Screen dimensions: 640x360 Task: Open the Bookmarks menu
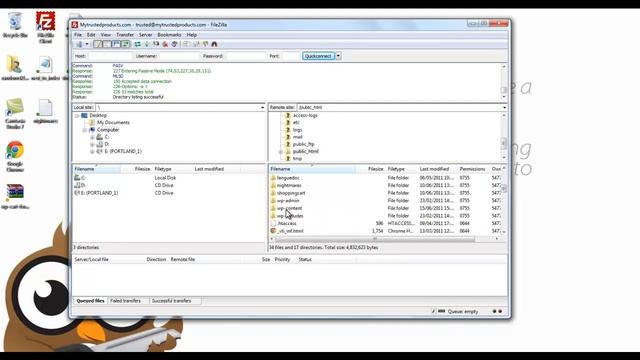169,35
